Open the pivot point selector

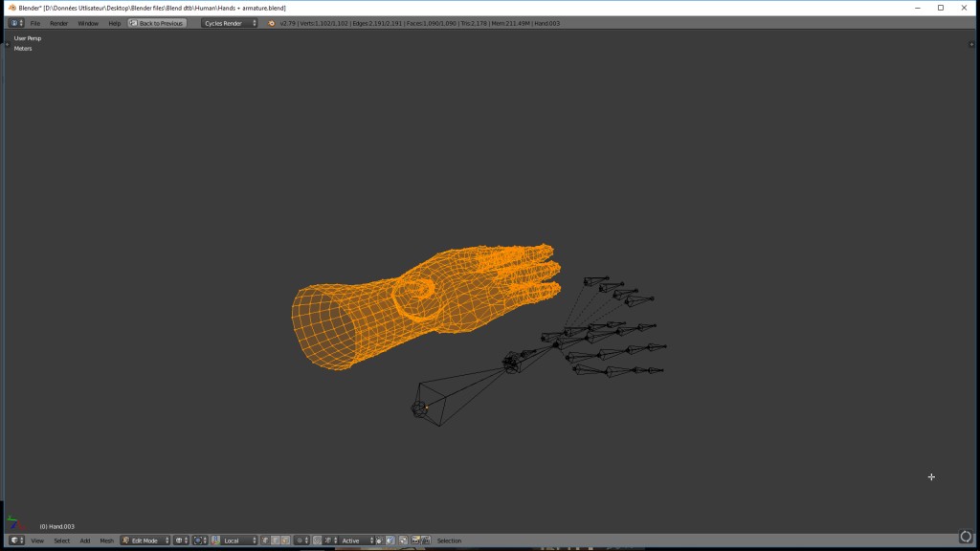pos(199,540)
